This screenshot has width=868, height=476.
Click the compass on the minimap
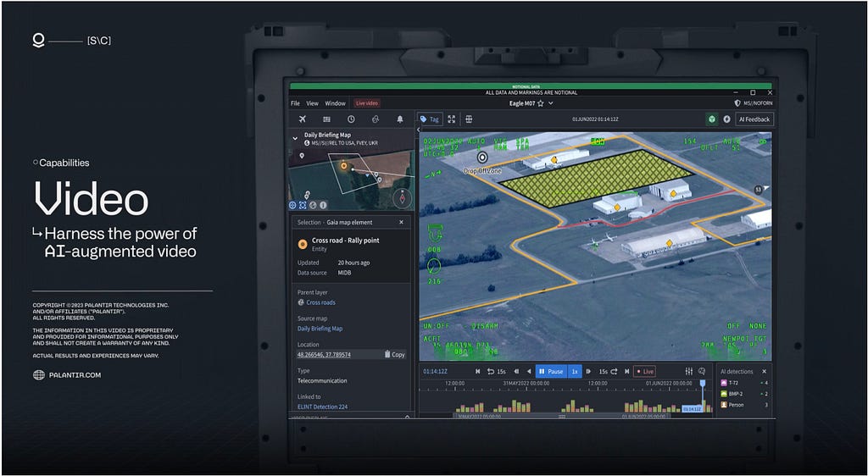point(402,198)
